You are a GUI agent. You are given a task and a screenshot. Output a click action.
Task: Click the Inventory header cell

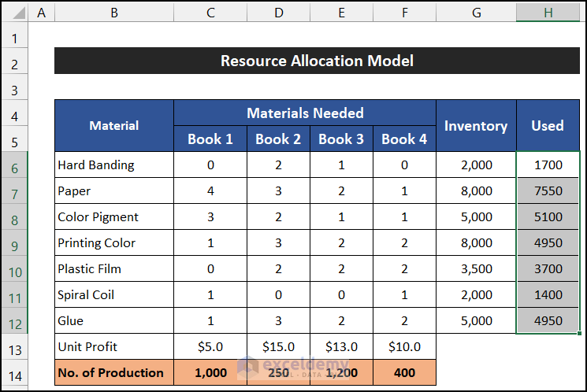point(476,125)
